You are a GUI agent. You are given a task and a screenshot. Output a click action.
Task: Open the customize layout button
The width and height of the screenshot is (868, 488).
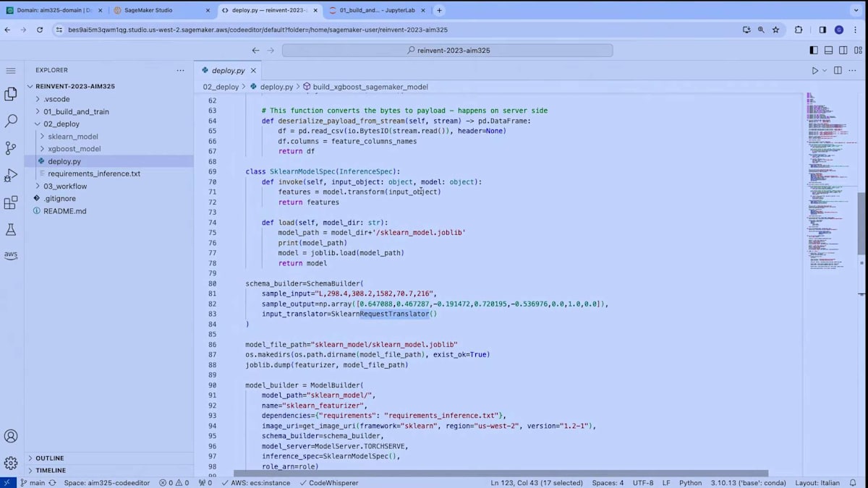click(x=857, y=51)
